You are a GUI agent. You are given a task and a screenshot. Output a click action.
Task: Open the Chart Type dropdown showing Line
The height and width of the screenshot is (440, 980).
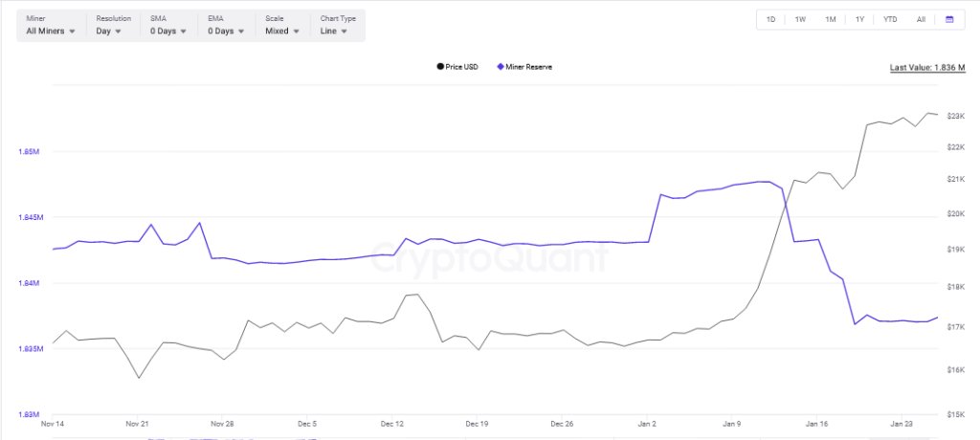click(338, 31)
